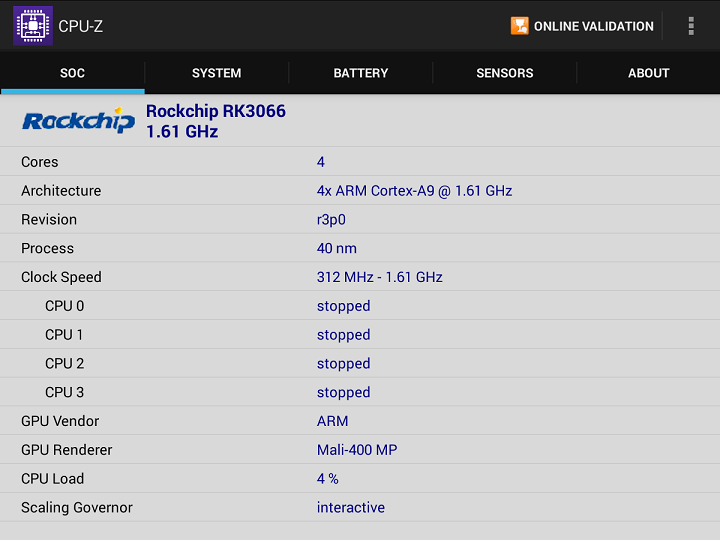720x540 pixels.
Task: Open the SYSTEM tab
Action: (x=216, y=73)
